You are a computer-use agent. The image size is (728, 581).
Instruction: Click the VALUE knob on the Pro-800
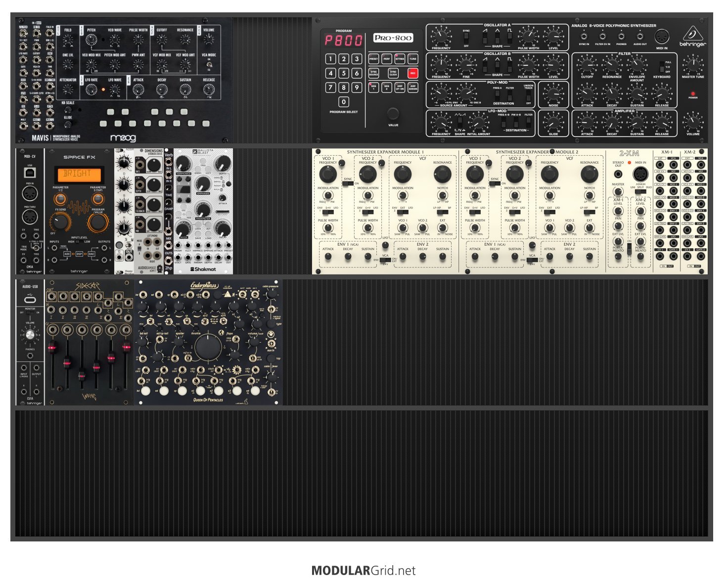[x=393, y=113]
